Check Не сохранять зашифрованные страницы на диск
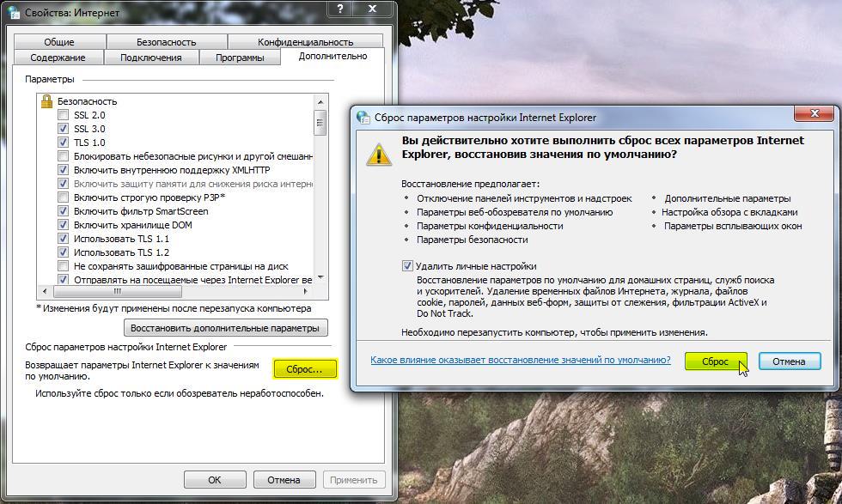Viewport: 842px width, 504px height. point(64,265)
